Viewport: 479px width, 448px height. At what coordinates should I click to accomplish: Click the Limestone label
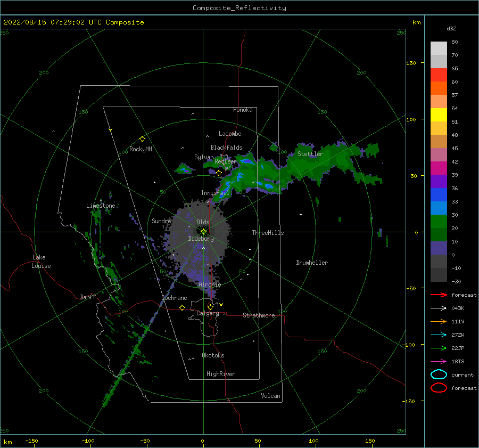tap(101, 206)
